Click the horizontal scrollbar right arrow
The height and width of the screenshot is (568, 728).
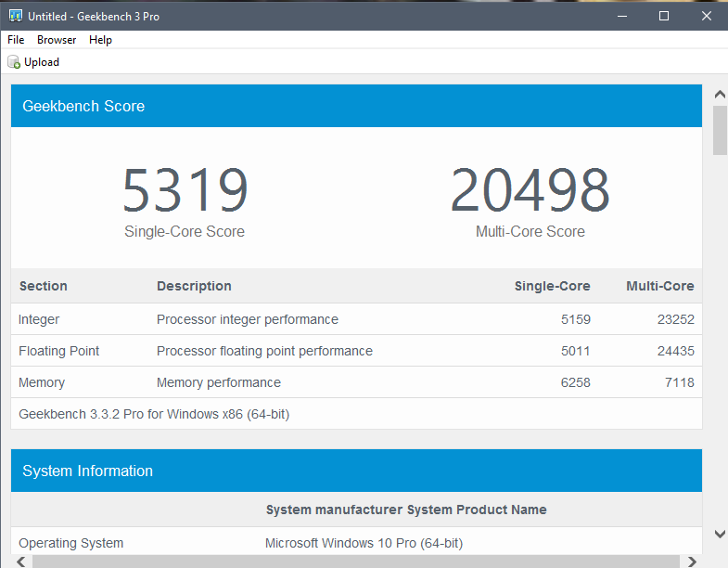coord(692,562)
